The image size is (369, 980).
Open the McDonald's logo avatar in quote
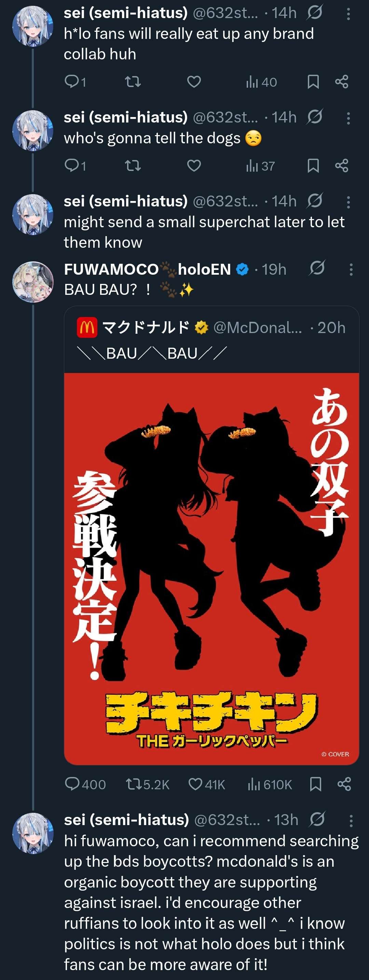click(87, 328)
